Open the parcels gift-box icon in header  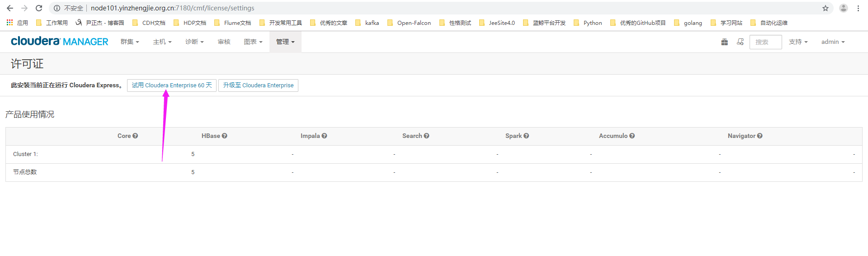(725, 42)
